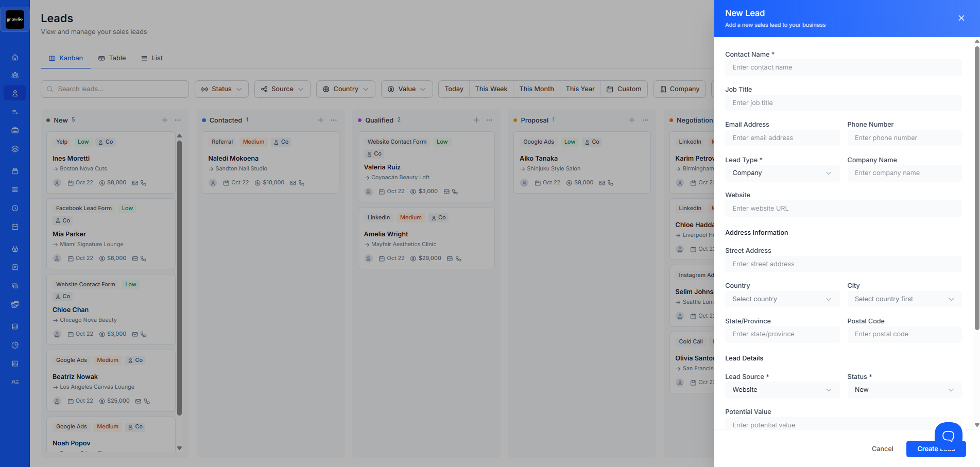Click the Company Name input field
Viewport: 980px width, 467px height.
904,173
